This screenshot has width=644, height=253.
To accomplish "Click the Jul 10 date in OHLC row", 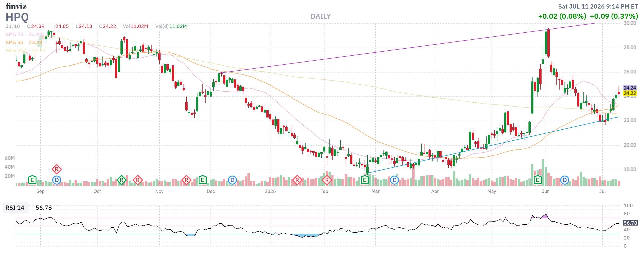I will pyautogui.click(x=13, y=26).
